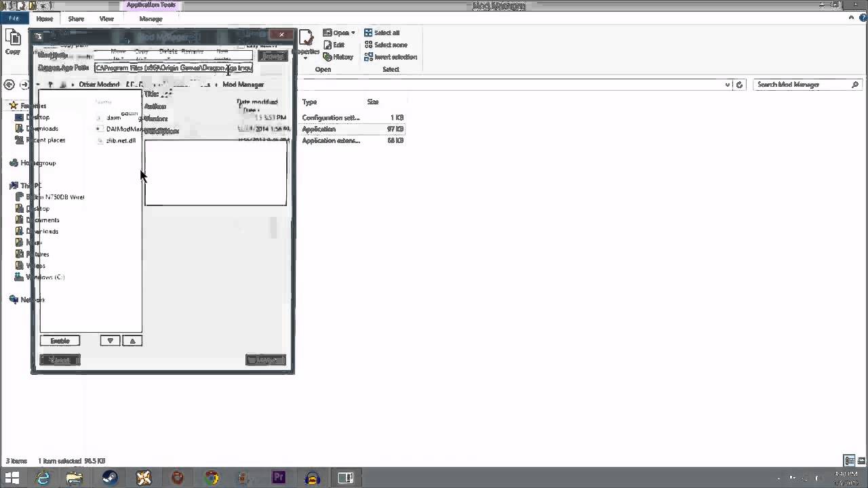Image resolution: width=868 pixels, height=488 pixels.
Task: Open Adobe Premiere from the taskbar
Action: (x=279, y=478)
